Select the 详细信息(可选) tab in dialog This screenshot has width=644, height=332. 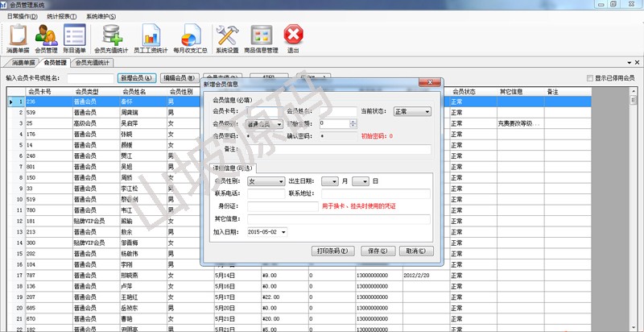(x=233, y=168)
